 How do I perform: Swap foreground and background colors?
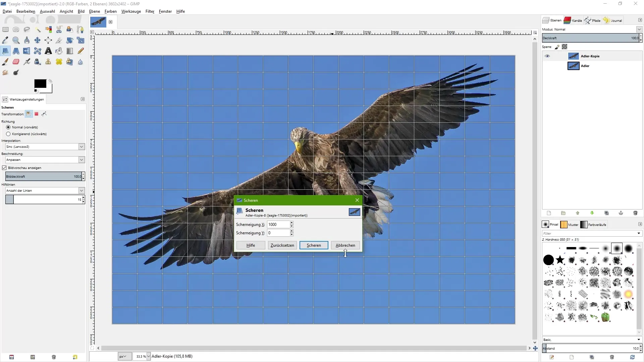point(50,81)
